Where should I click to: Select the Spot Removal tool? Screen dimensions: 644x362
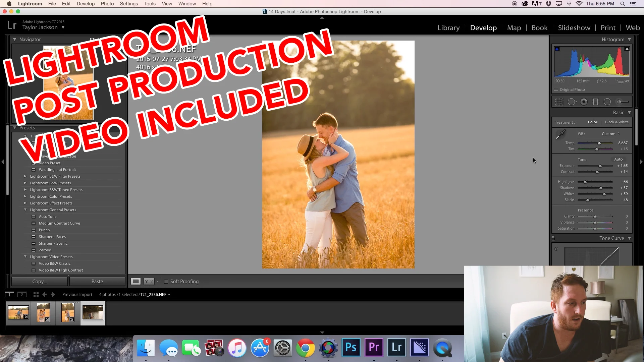[572, 102]
